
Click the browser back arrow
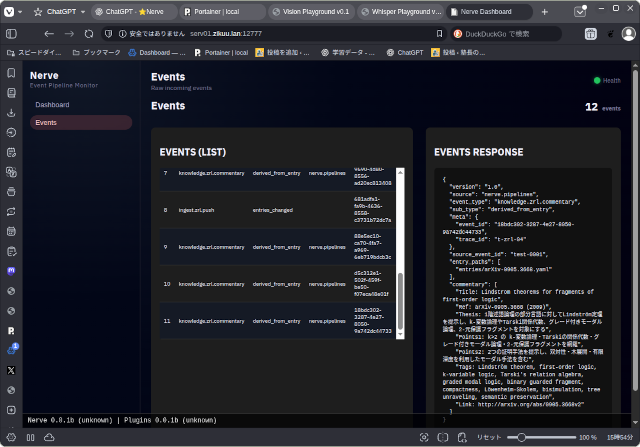(50, 33)
